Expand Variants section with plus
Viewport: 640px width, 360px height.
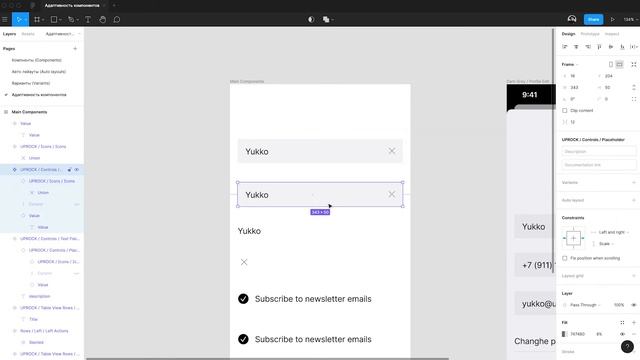click(633, 182)
